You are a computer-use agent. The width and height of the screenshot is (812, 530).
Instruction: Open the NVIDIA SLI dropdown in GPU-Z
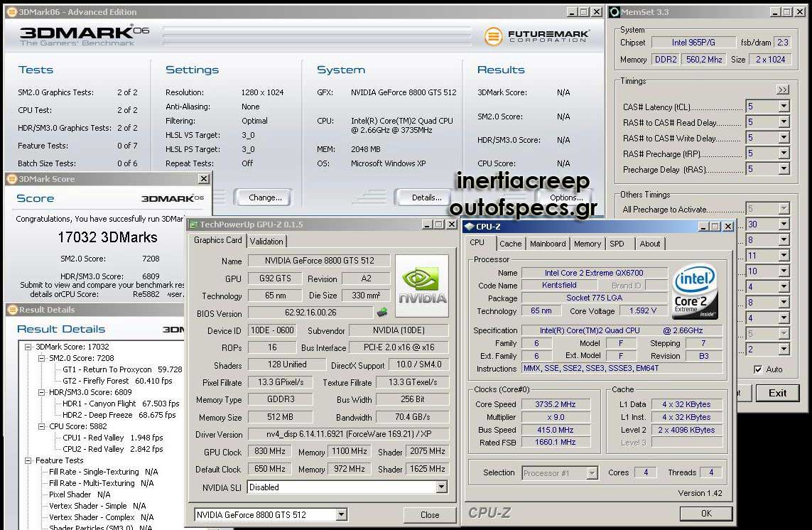pos(441,487)
